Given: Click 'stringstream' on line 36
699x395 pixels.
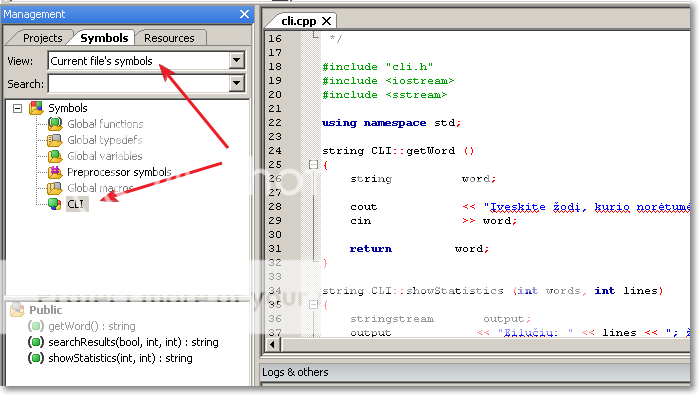Looking at the screenshot, I should pyautogui.click(x=392, y=319).
